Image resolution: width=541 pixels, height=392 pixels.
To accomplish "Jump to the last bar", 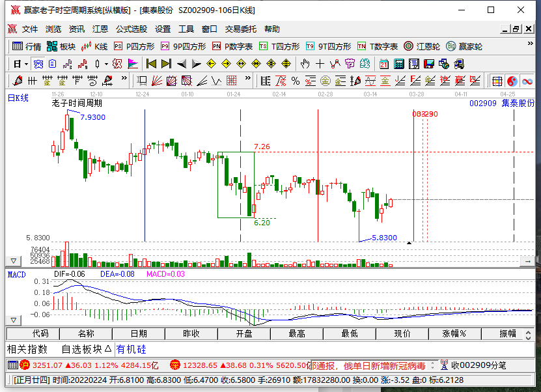I will click(x=166, y=64).
